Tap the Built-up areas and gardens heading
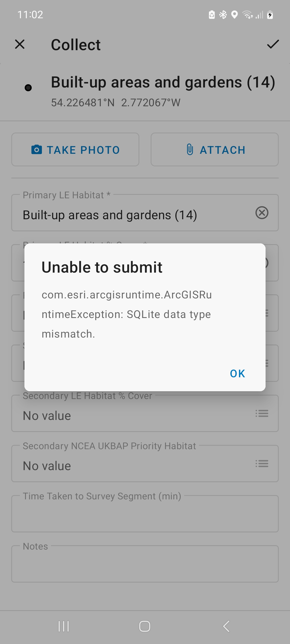 [163, 82]
